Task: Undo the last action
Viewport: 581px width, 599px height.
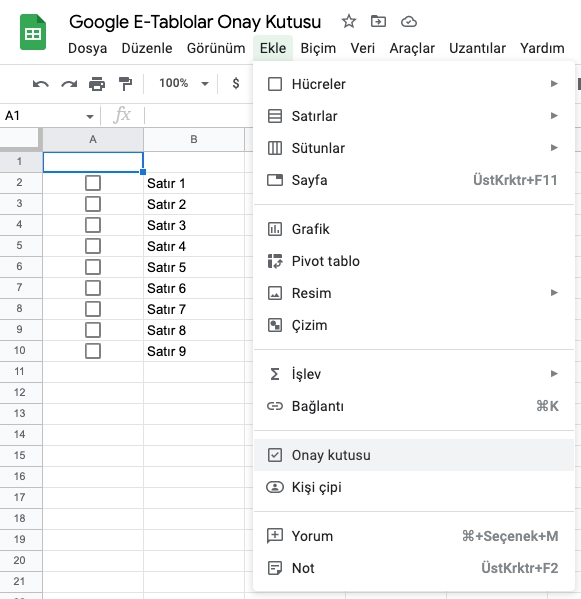Action: pos(40,84)
